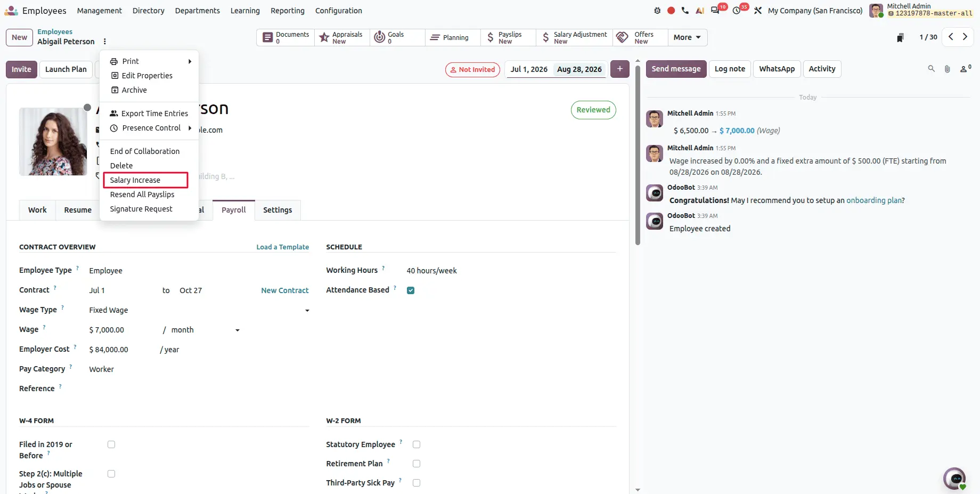Click the chatter attachment paperclip icon
980x494 pixels.
tap(947, 69)
